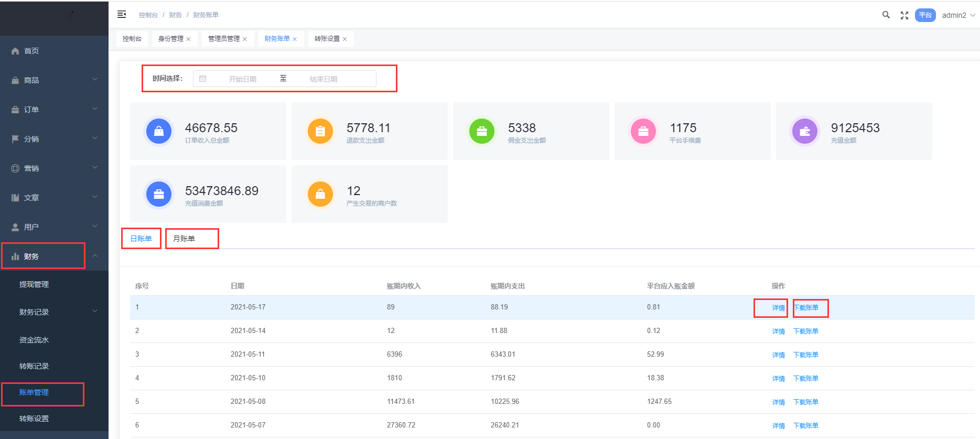Click the 结束日期 end date field
The height and width of the screenshot is (439, 980).
coord(324,79)
